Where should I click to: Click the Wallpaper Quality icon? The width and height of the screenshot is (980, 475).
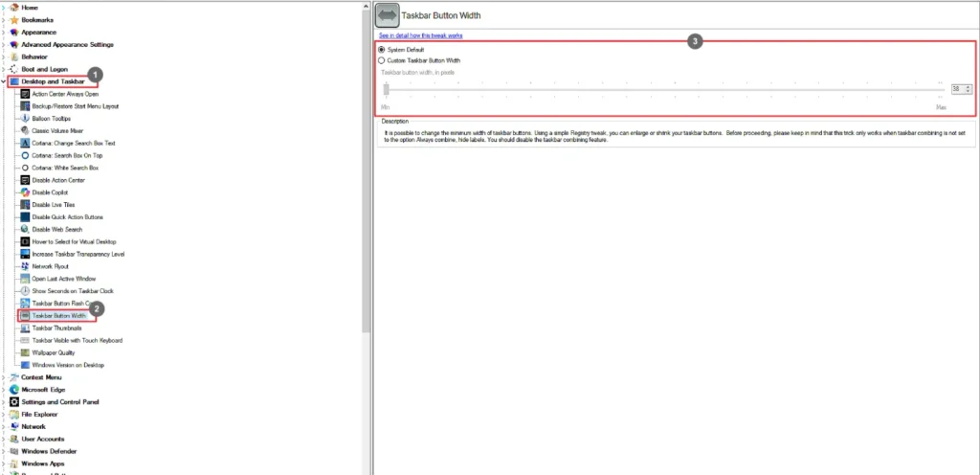[x=25, y=352]
